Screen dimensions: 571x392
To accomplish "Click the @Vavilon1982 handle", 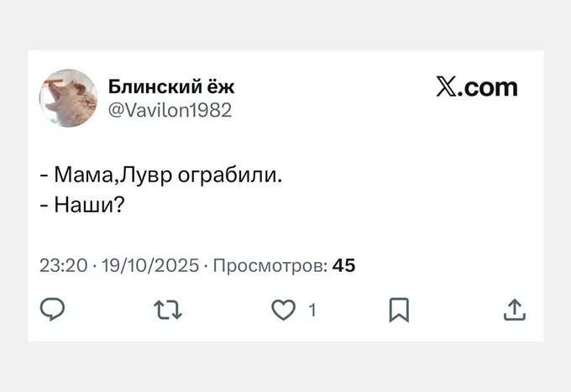I will coord(170,110).
